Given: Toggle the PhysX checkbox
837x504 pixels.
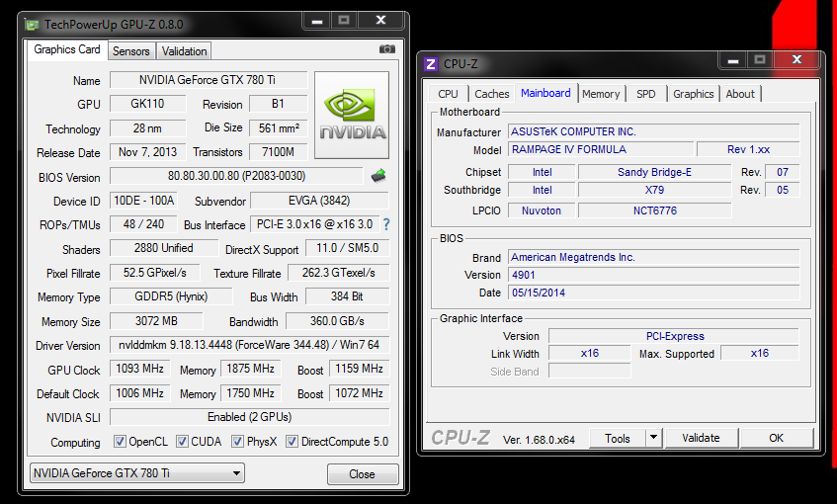Looking at the screenshot, I should pos(237,442).
